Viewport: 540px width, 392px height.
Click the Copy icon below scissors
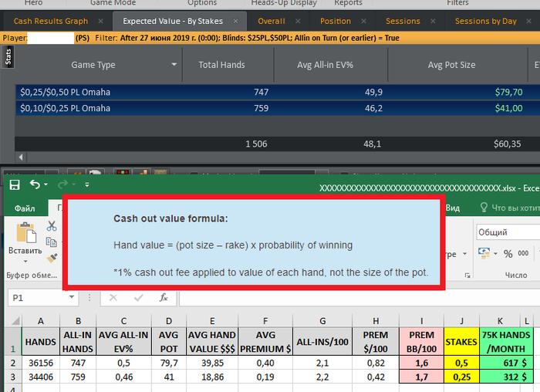click(x=52, y=242)
